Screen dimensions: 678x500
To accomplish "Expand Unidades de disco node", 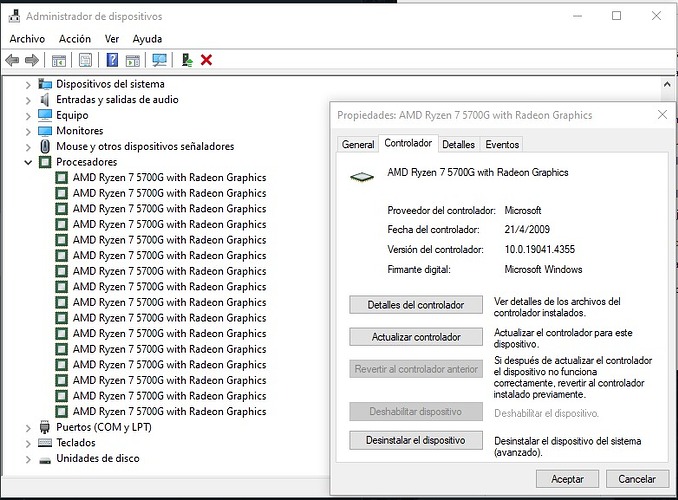I will (28, 459).
